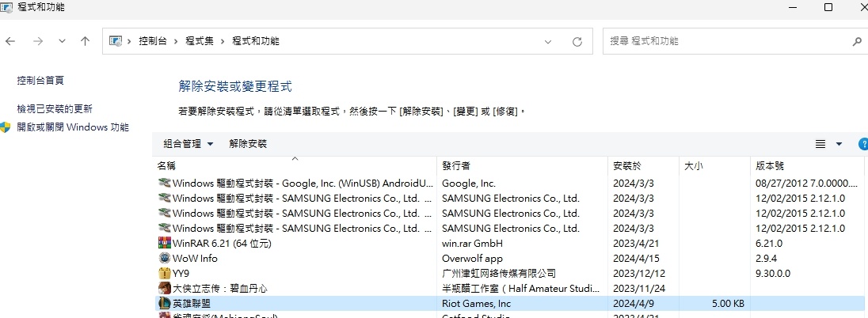Screen dimensions: 868x318
Task: Click the 大俠立志傳 game icon
Action: tap(164, 289)
